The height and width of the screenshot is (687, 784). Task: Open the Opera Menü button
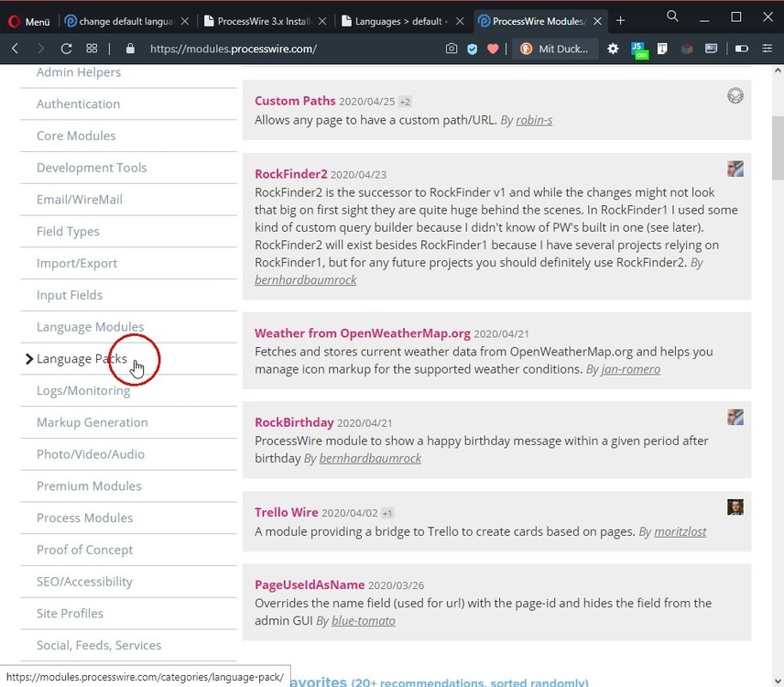(29, 20)
